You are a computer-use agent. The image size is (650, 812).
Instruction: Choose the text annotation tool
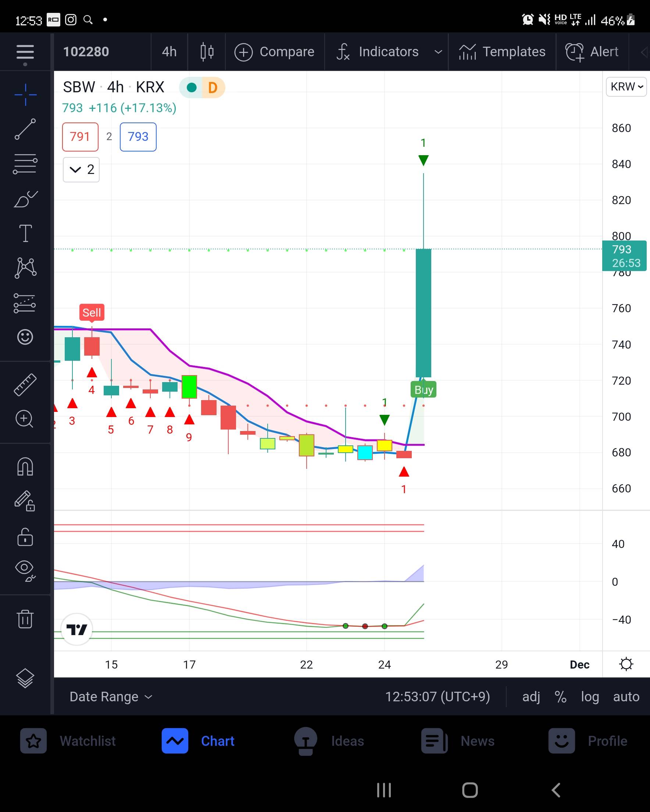click(x=25, y=233)
